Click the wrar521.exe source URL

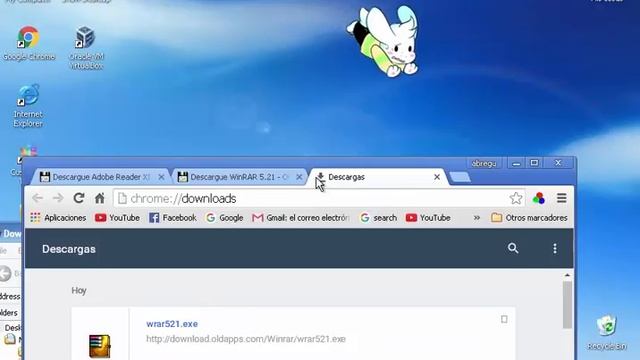coord(246,339)
